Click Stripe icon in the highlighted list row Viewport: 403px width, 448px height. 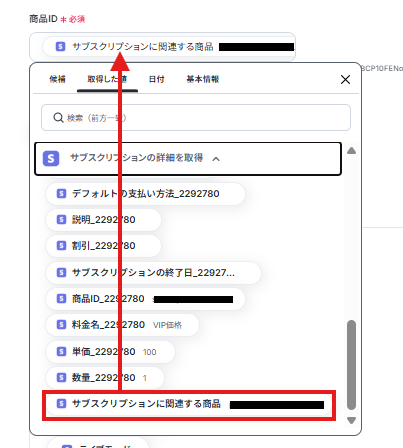(61, 404)
